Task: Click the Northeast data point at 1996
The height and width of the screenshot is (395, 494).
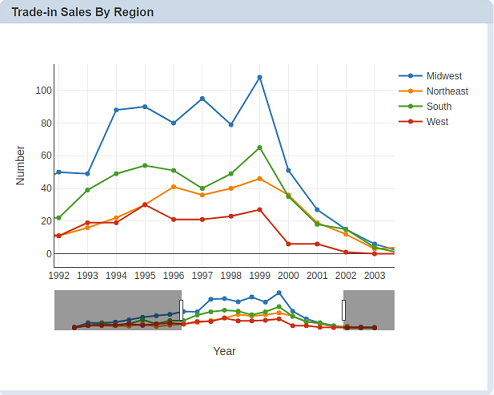Action: pos(173,187)
